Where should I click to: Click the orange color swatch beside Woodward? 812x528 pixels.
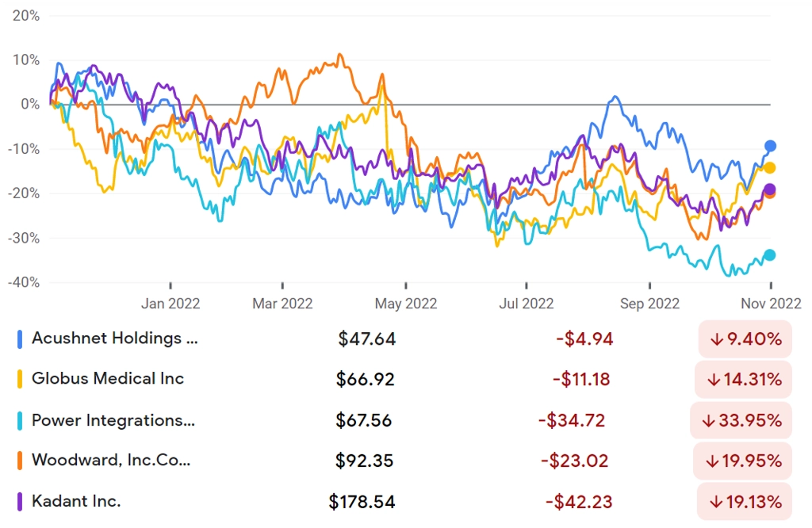[20, 460]
